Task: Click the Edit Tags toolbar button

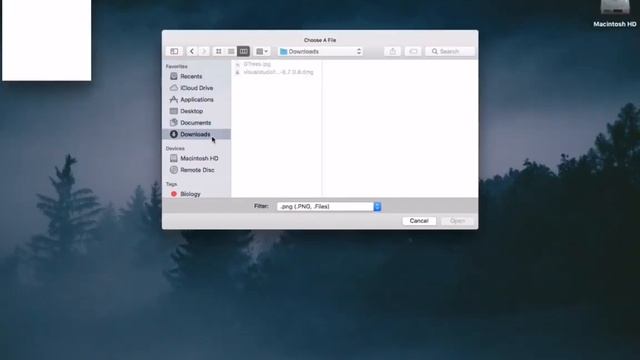Action: [x=413, y=51]
